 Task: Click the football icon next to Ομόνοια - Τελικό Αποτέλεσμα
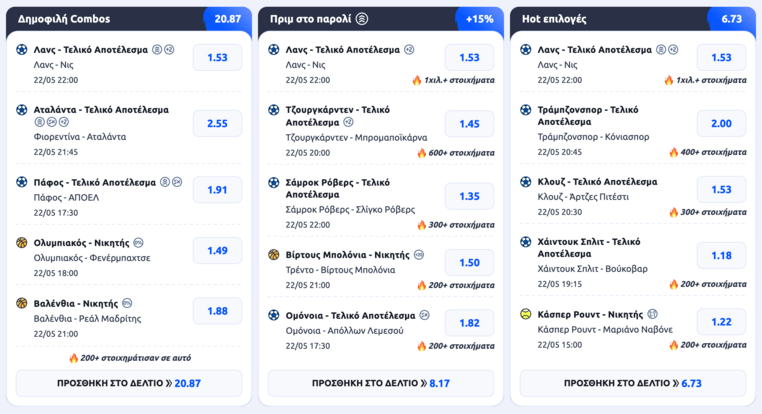[274, 315]
